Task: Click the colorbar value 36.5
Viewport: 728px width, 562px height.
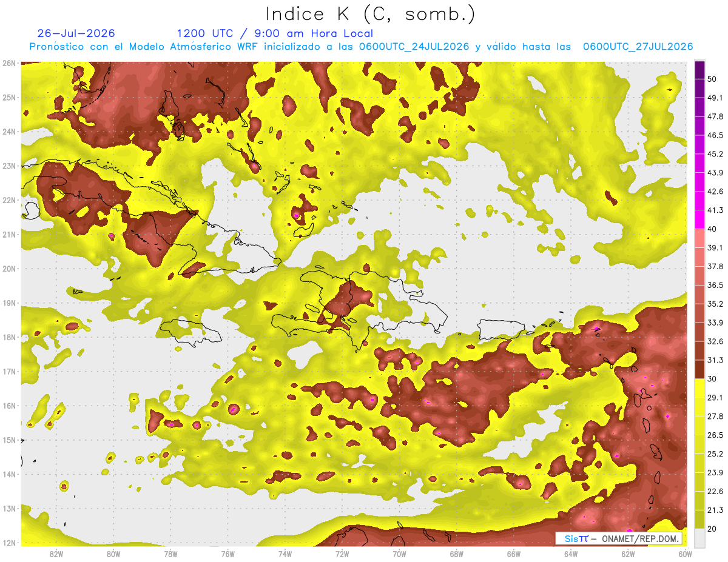Action: 715,285
